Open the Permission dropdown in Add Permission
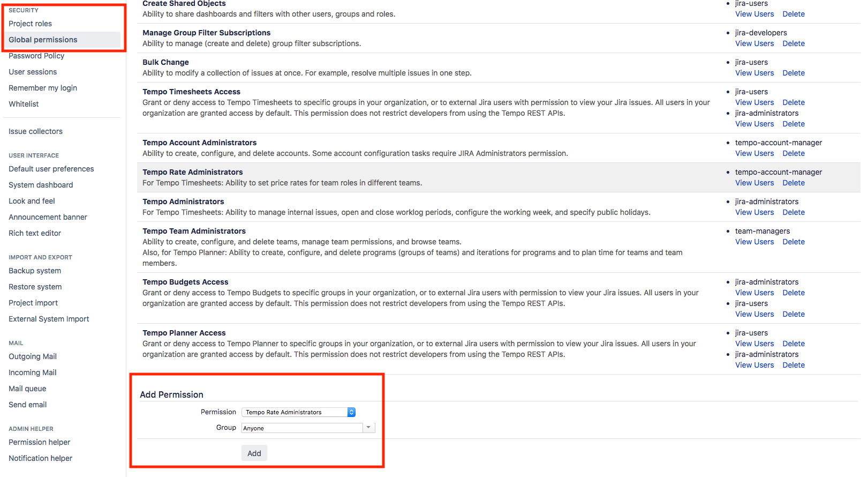868x477 pixels. [x=298, y=412]
